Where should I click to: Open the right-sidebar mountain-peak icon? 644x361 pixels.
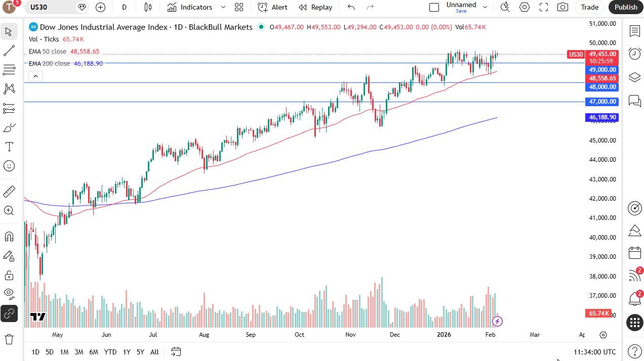pos(634,231)
